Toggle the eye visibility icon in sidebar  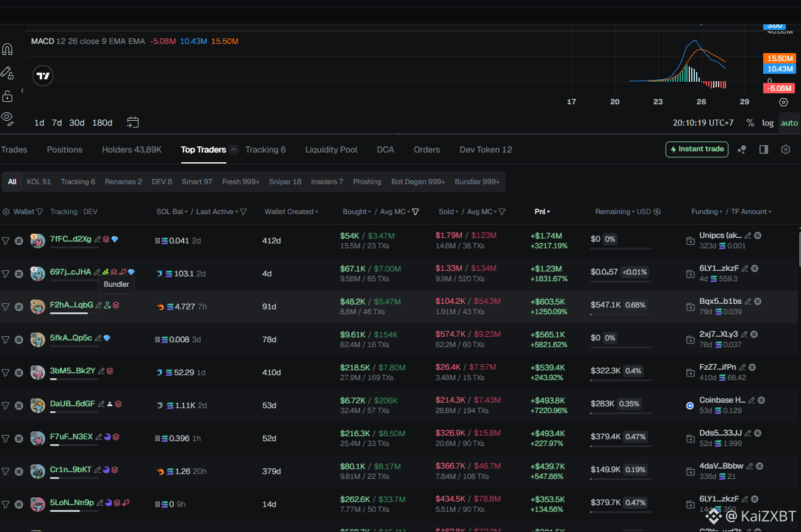coord(7,117)
